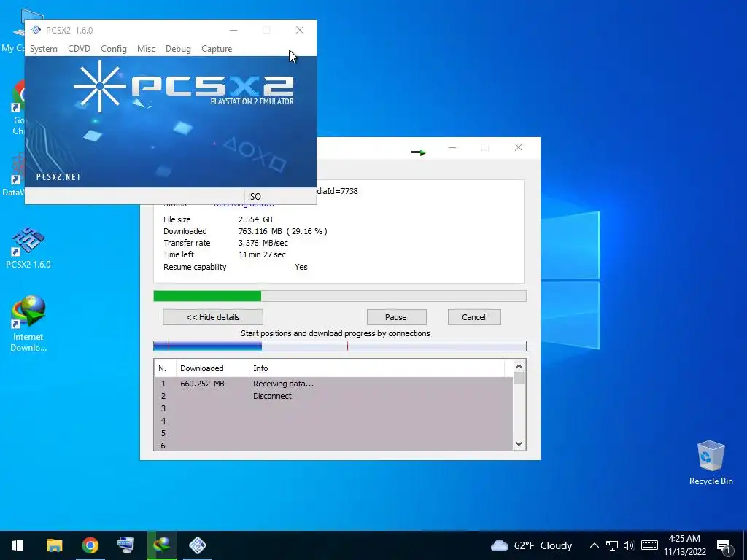Click the transfer rate value 3.376 MB/sec

tap(263, 243)
